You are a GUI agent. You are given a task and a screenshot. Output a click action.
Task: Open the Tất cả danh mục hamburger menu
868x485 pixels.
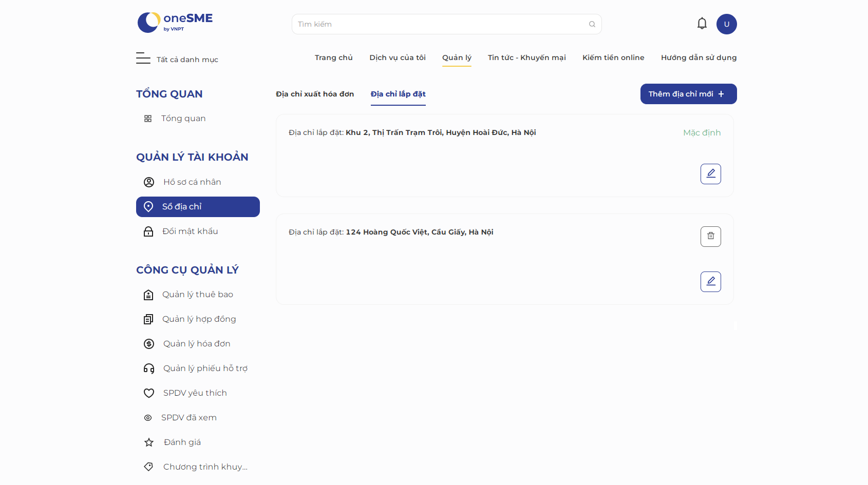[x=143, y=59]
